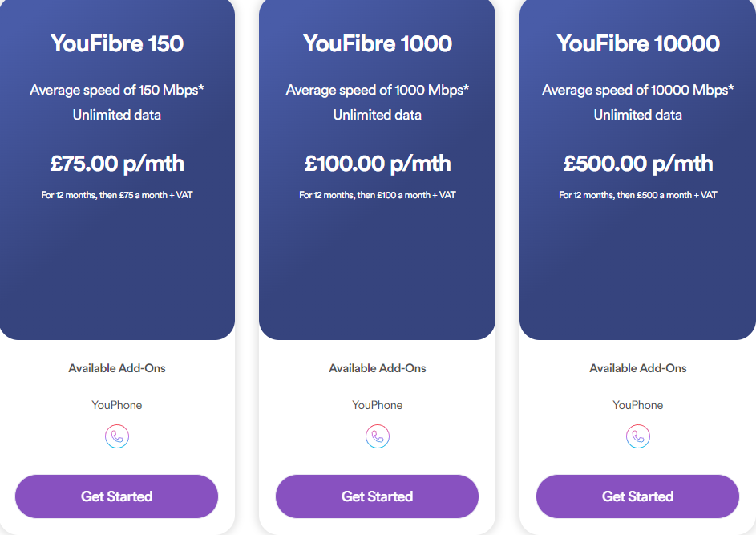
Task: Get started with the YouFibre 10000 plan
Action: point(637,496)
